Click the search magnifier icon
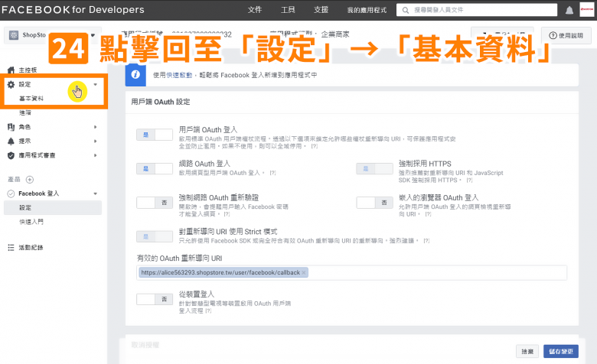 tap(406, 10)
